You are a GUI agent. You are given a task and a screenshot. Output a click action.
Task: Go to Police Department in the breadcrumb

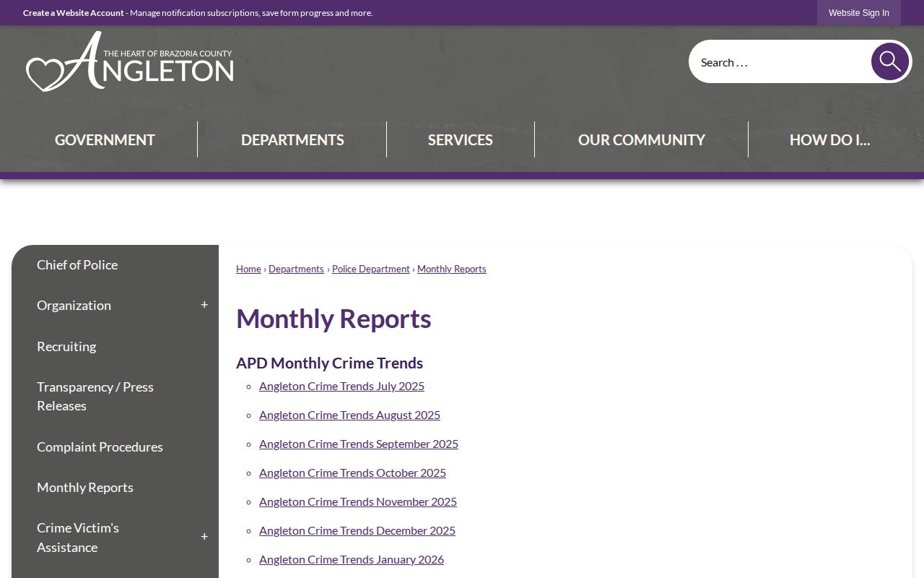click(371, 269)
